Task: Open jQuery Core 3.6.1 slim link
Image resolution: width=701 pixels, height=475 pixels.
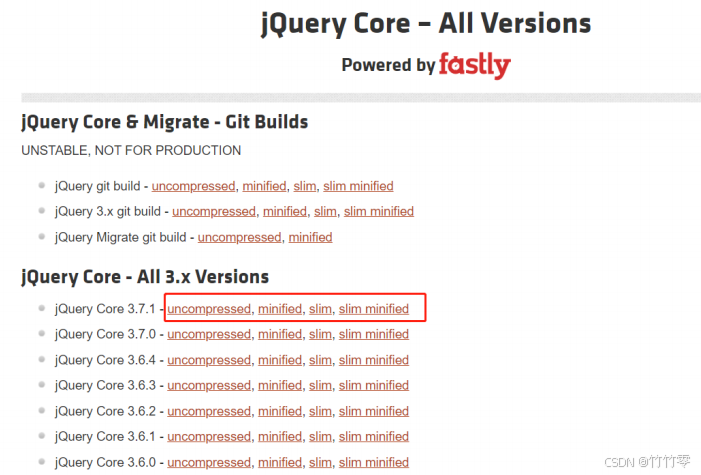Action: pyautogui.click(x=320, y=436)
